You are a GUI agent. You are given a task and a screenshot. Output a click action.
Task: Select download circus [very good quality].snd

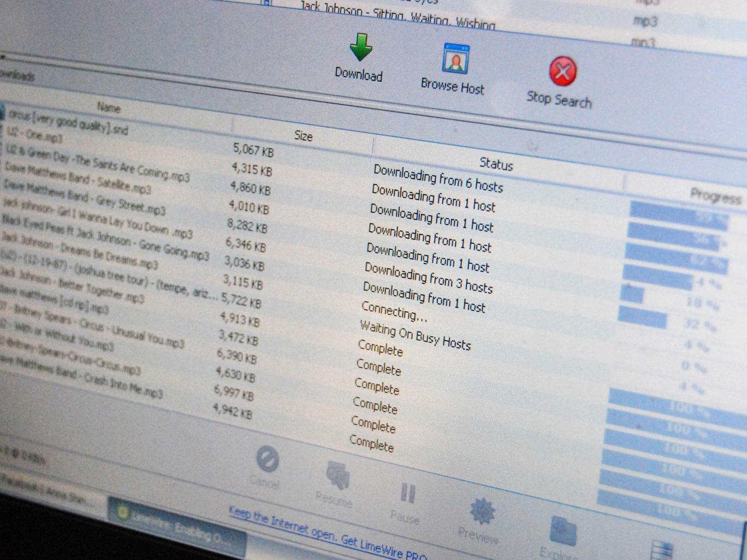(69, 122)
